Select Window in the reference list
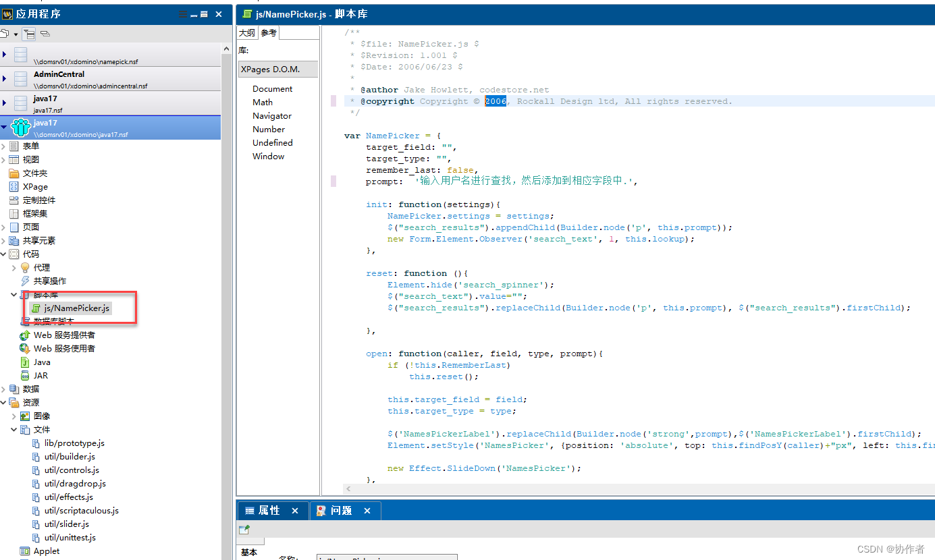 click(269, 156)
